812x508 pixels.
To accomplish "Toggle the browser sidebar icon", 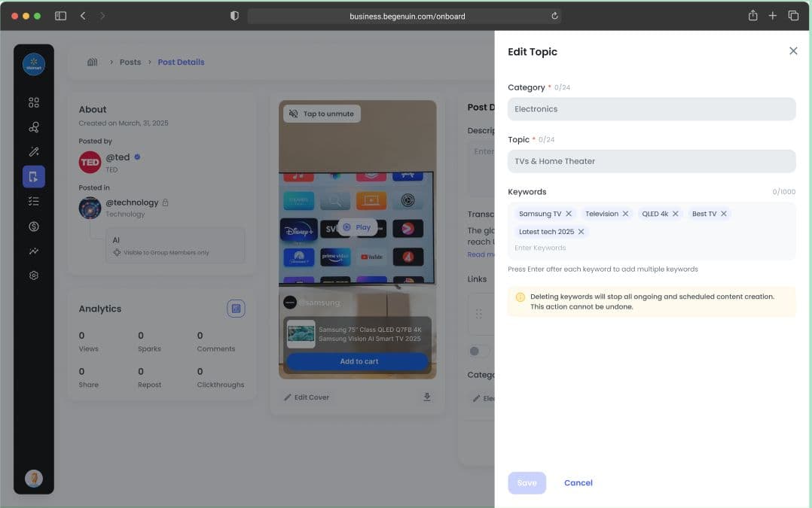I will (60, 16).
